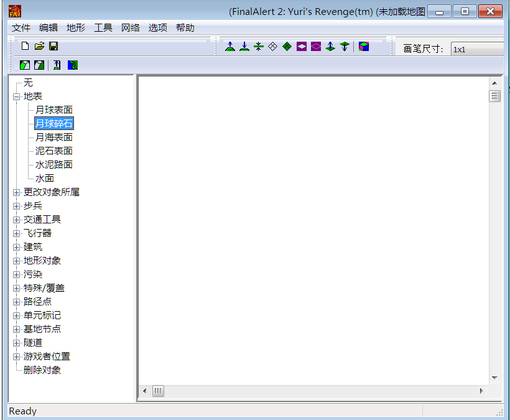Expand the 游戏者位置 node
This screenshot has width=510, height=420.
(17, 357)
